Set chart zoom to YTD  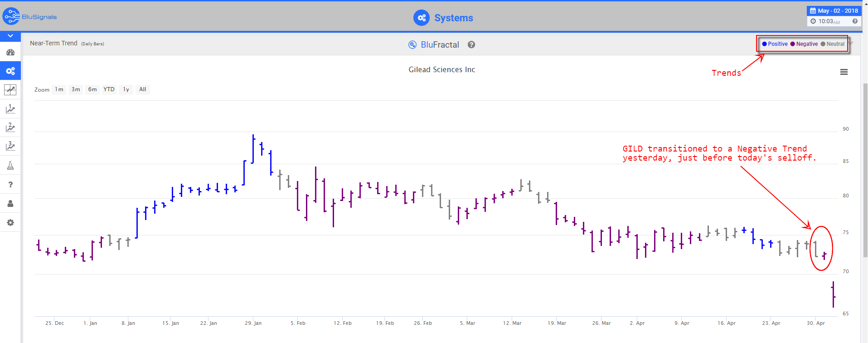109,89
